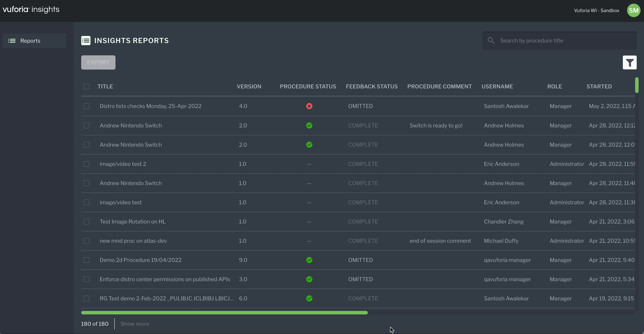Click the Insights Reports list icon
The width and height of the screenshot is (644, 334).
coord(86,40)
